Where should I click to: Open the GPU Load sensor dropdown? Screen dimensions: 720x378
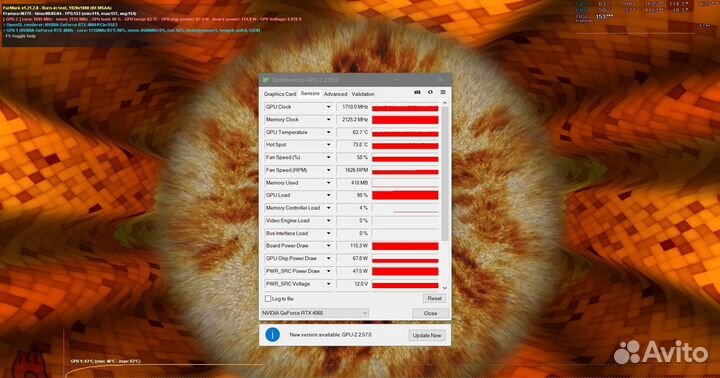point(328,195)
